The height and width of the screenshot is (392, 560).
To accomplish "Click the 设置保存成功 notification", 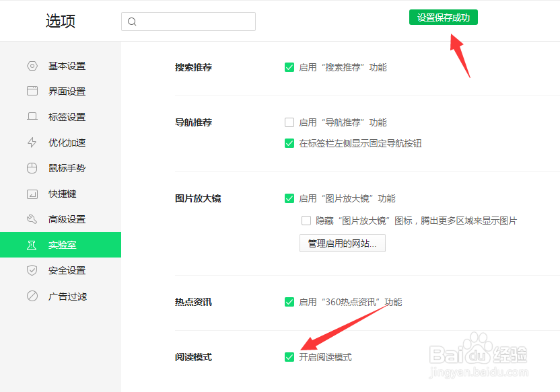I will 443,17.
